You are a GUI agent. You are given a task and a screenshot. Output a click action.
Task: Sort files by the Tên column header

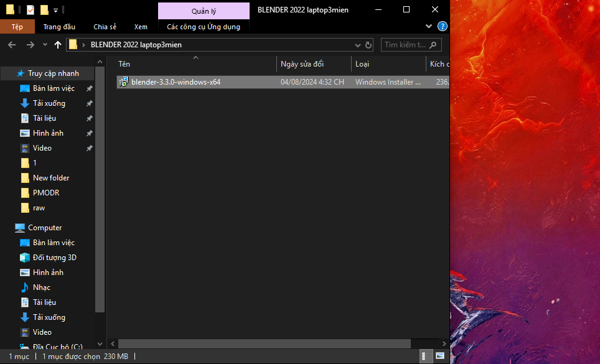[124, 64]
